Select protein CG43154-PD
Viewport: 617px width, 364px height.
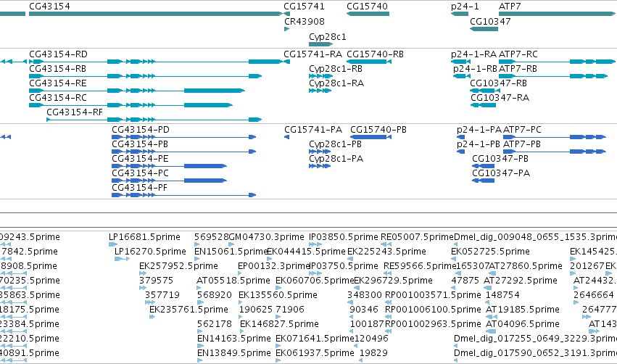141,130
